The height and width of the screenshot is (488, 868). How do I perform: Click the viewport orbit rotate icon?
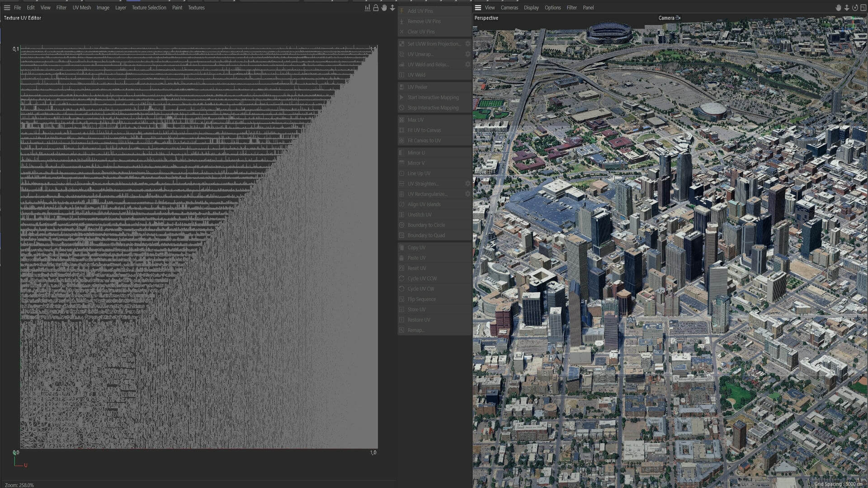coord(855,8)
